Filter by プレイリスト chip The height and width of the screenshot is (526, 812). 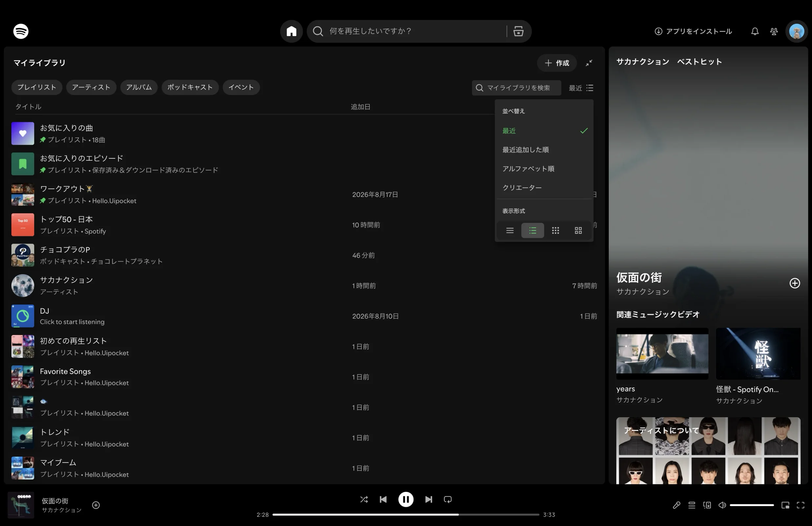[37, 87]
